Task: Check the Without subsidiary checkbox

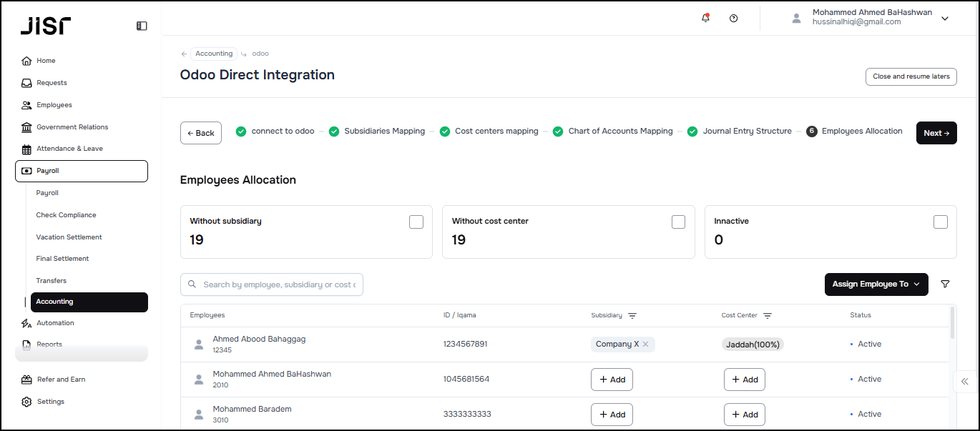Action: 416,222
